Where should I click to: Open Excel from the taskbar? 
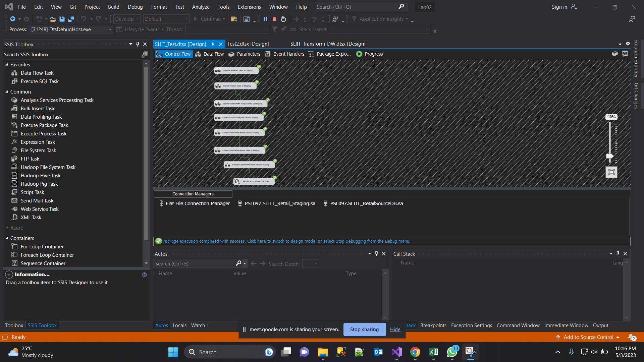pos(434,352)
